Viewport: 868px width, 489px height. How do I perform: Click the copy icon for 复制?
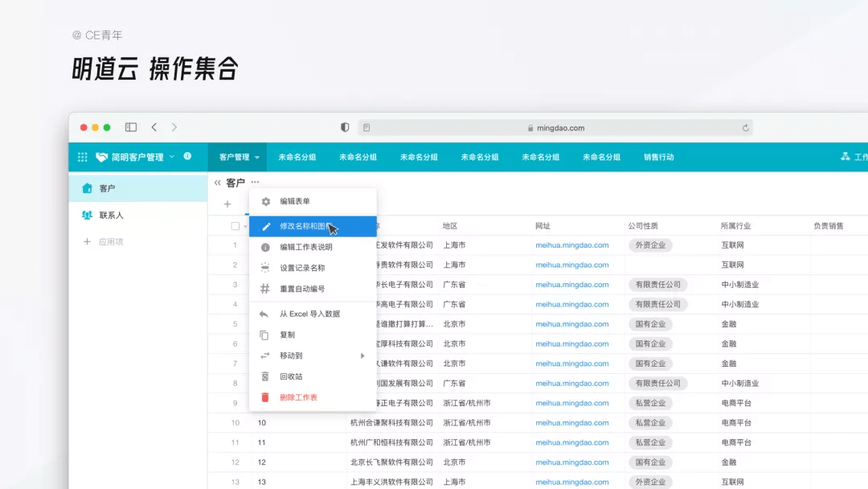[264, 335]
